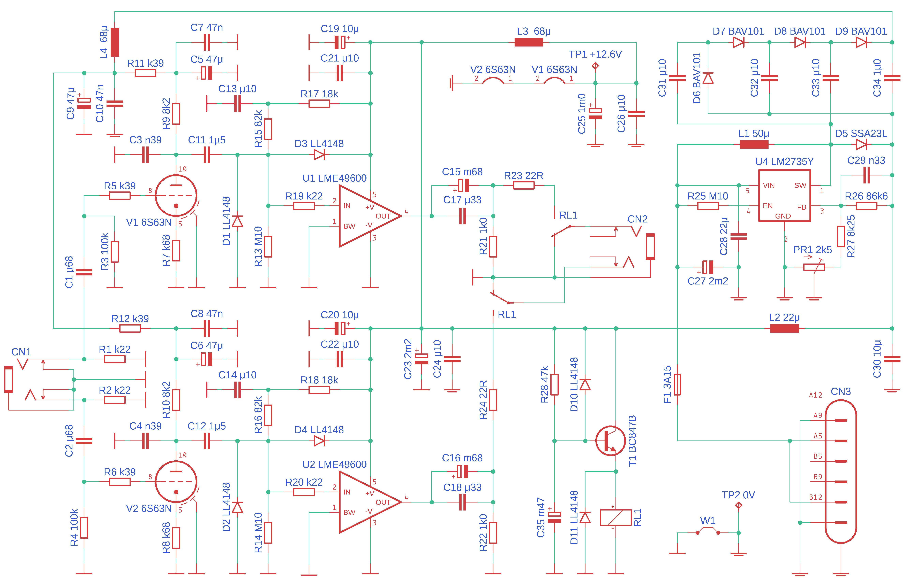Viewport: 917px width, 588px height.
Task: Select the D5 SSA23L diode symbol
Action: (861, 145)
